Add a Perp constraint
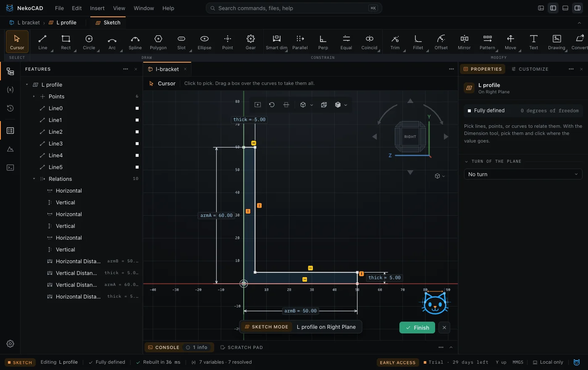Viewport: 588px width, 370px height. pyautogui.click(x=323, y=42)
